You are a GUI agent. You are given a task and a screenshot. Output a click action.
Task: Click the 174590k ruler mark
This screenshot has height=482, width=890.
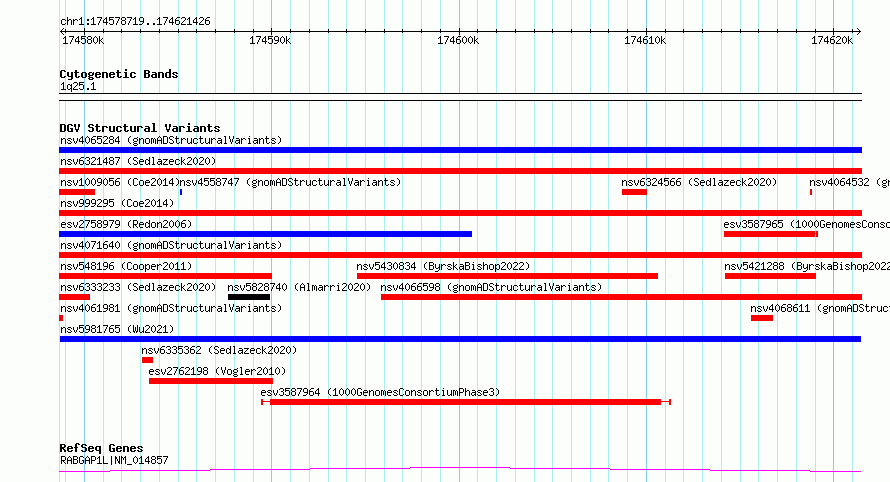(270, 40)
